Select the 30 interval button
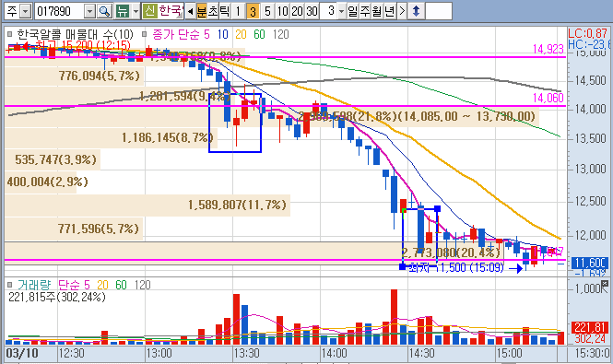The height and width of the screenshot is (364, 613). pyautogui.click(x=312, y=11)
